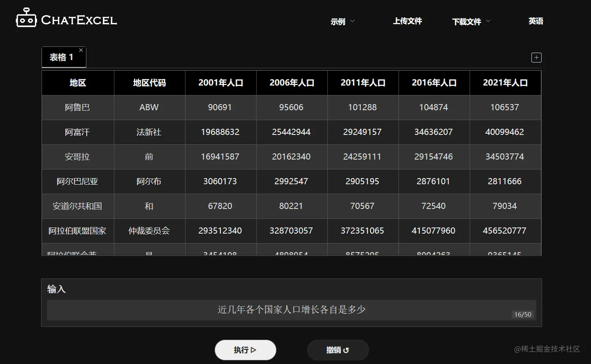The width and height of the screenshot is (591, 364).
Task: Click the 79034 population cell
Action: pyautogui.click(x=505, y=206)
